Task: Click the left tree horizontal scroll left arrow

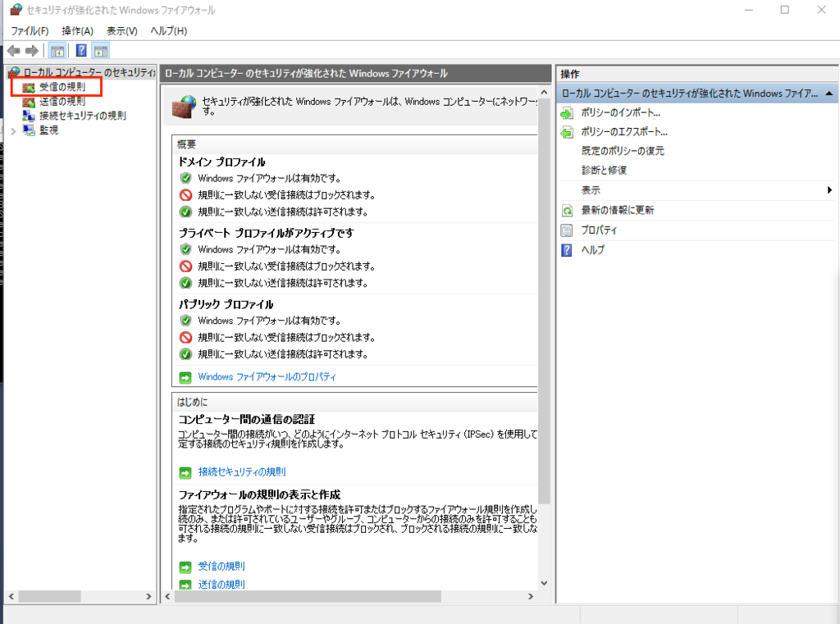Action: click(11, 596)
